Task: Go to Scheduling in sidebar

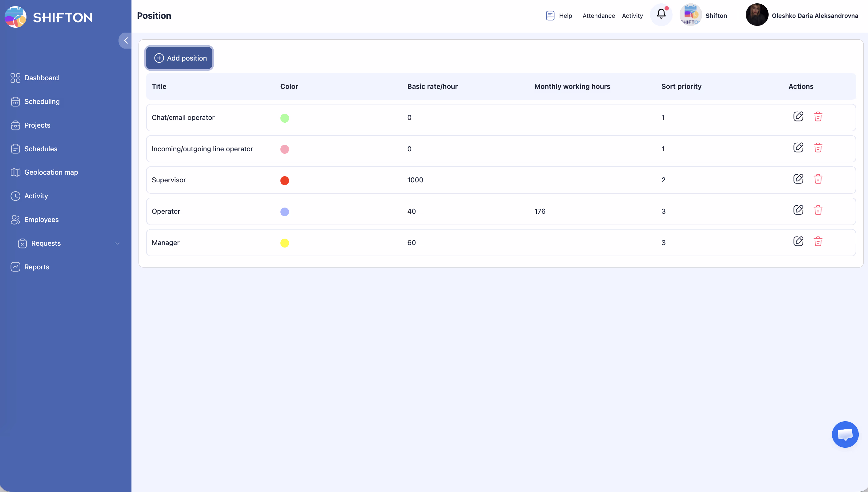Action: point(42,101)
